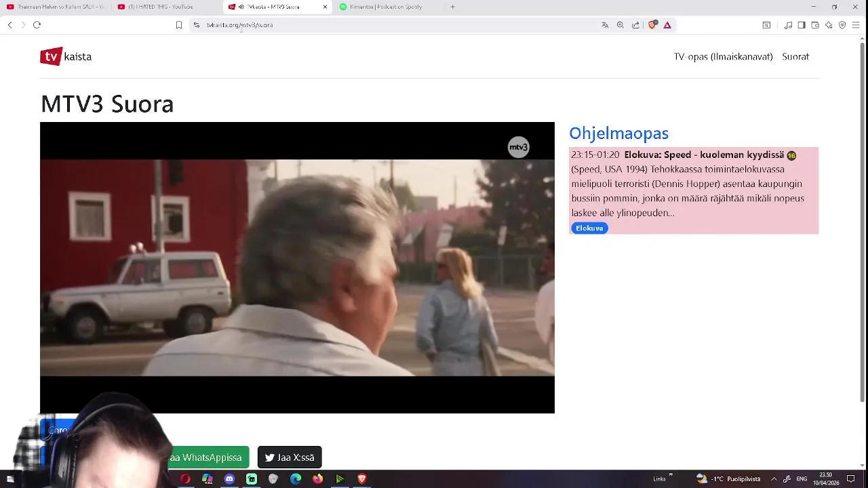Viewport: 868px width, 488px height.
Task: Open Opera from the taskbar
Action: pos(185,479)
